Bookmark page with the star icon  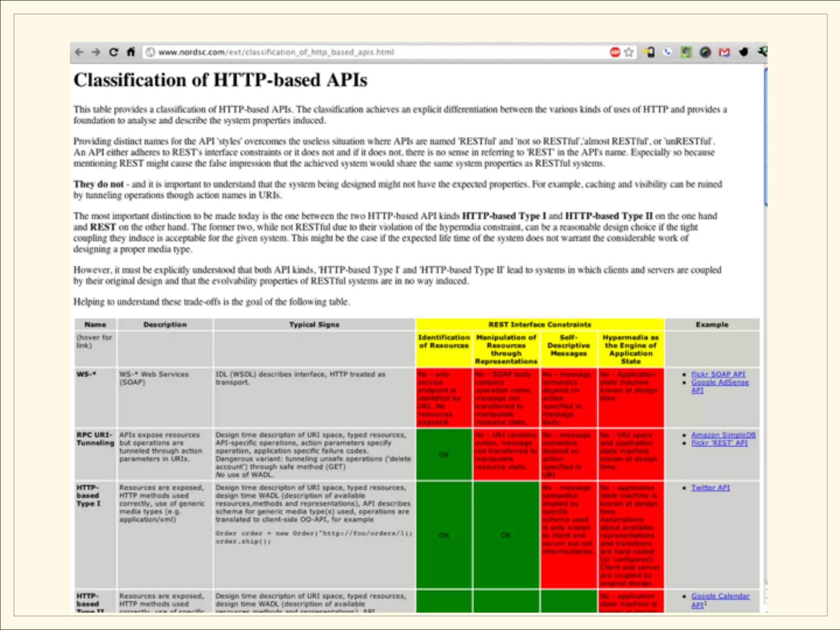point(629,52)
